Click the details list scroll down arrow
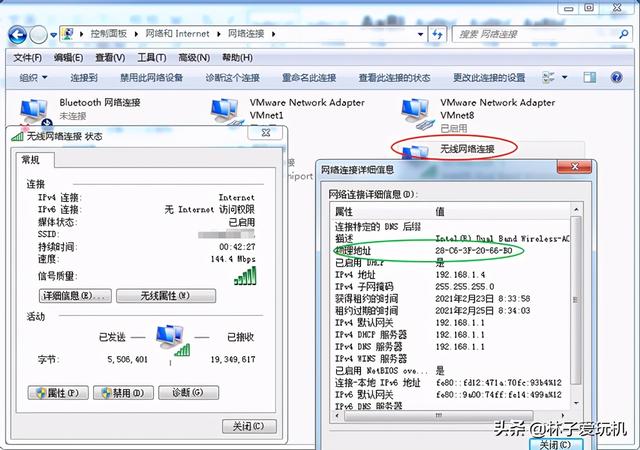Screen dimensions: 640x450 pos(576,403)
